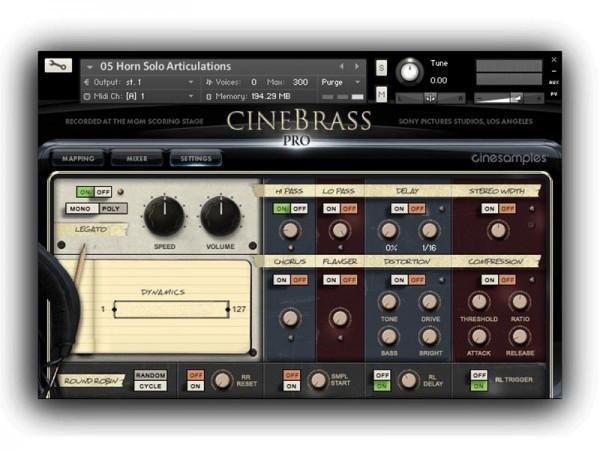Adjust the Smpl Start knob
600x450 pixels.
coord(318,380)
